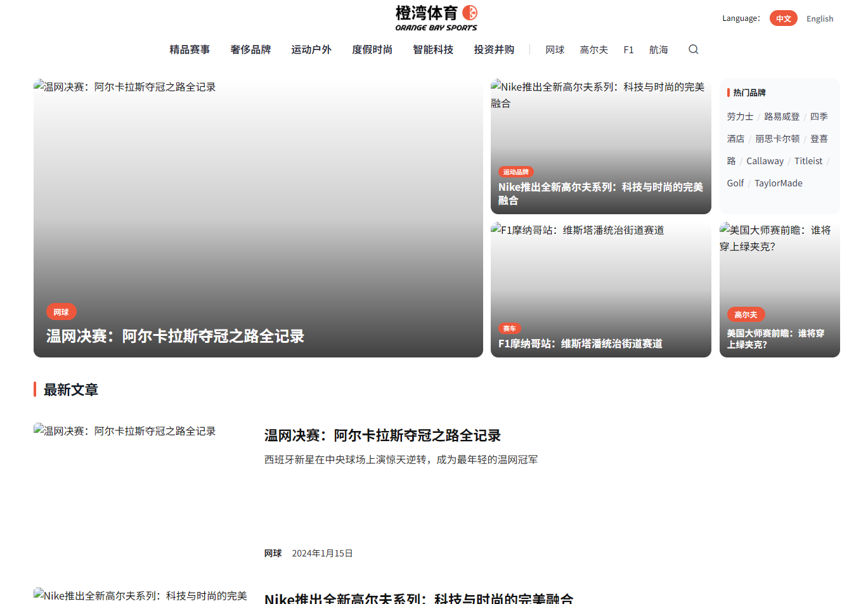The height and width of the screenshot is (604, 868).
Task: Open the 精品赛事 menu item
Action: tap(190, 49)
